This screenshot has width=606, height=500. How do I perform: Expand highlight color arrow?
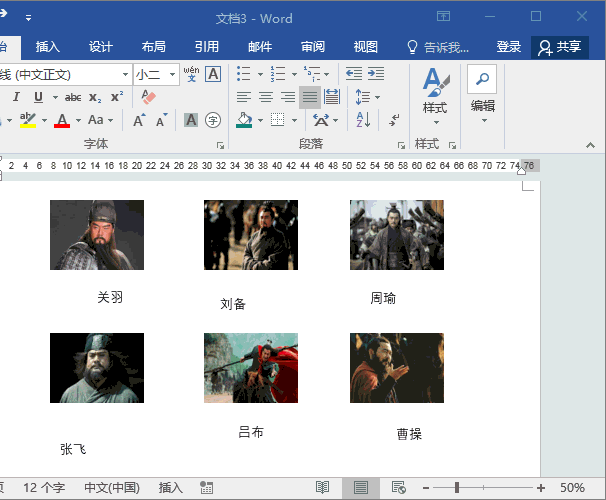click(x=44, y=121)
